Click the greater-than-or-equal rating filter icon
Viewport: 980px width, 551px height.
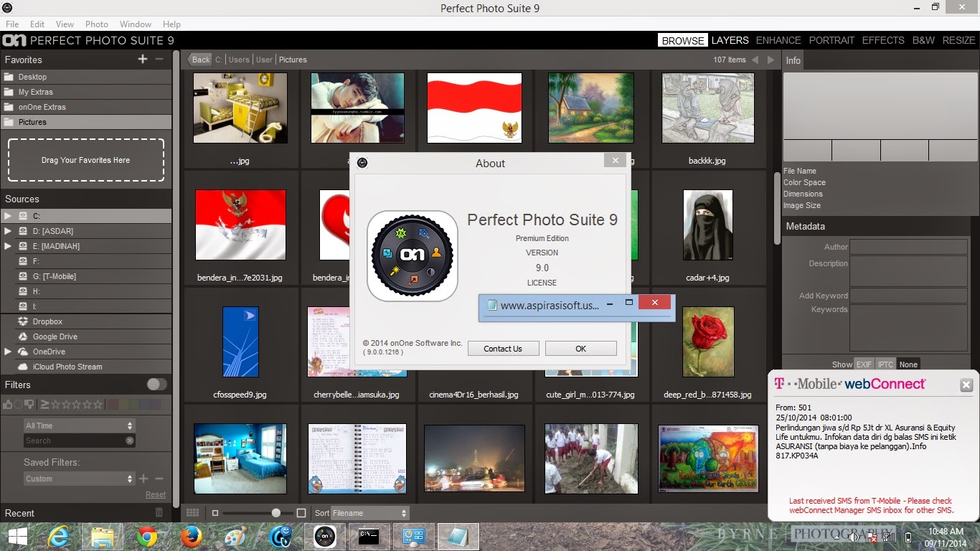(44, 405)
